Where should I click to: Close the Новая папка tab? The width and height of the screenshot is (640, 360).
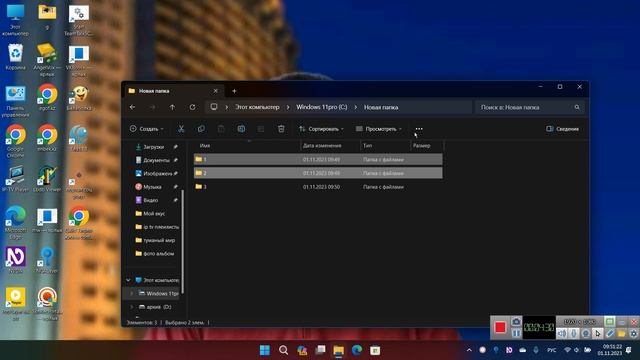216,91
